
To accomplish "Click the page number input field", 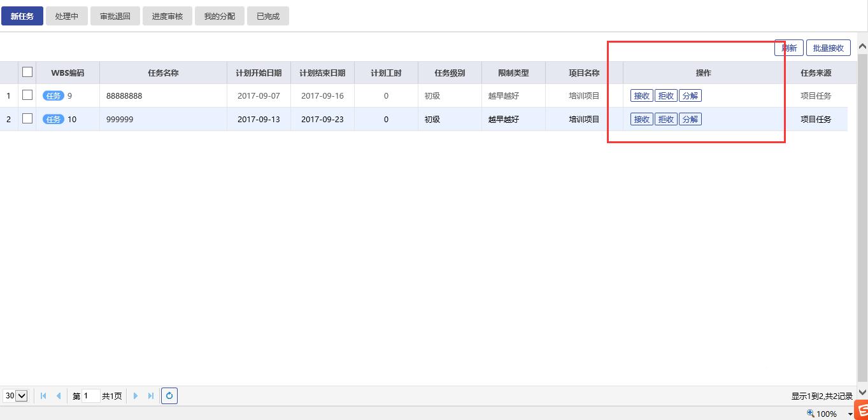I will click(91, 396).
